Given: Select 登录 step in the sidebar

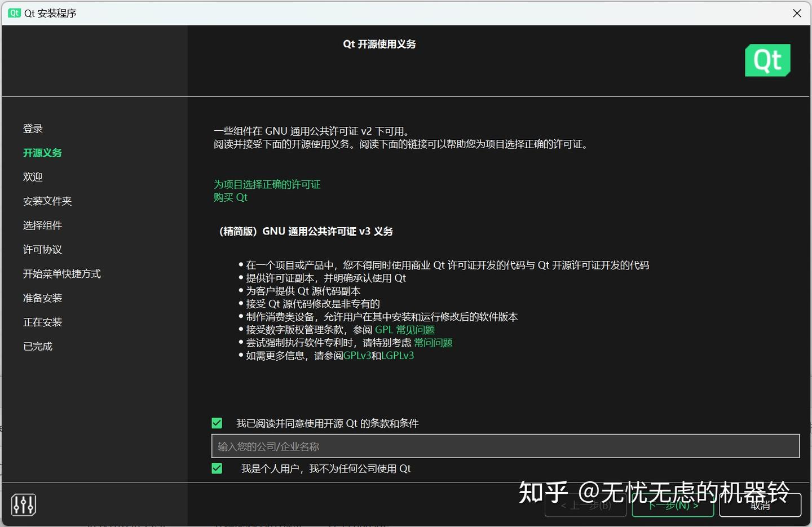Looking at the screenshot, I should point(33,128).
